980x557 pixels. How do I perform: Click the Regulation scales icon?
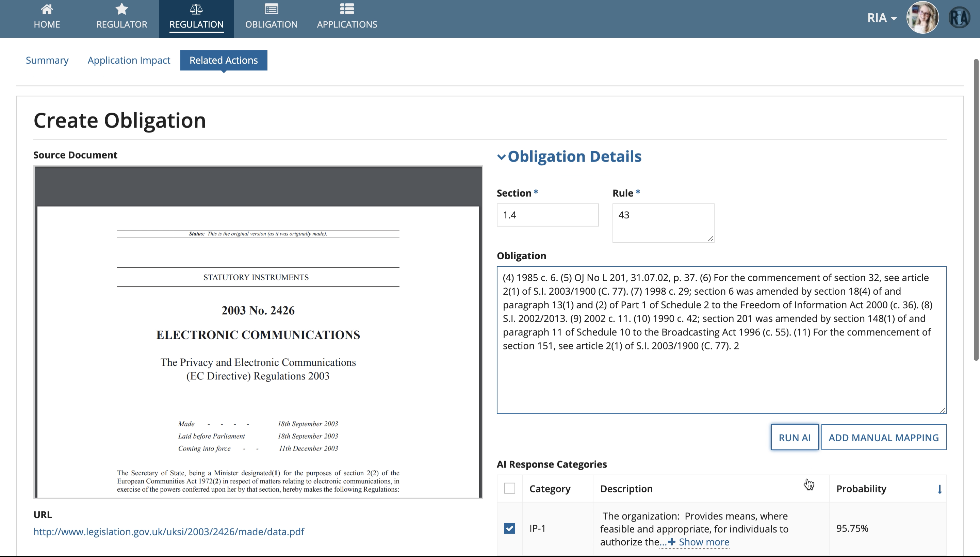(196, 9)
